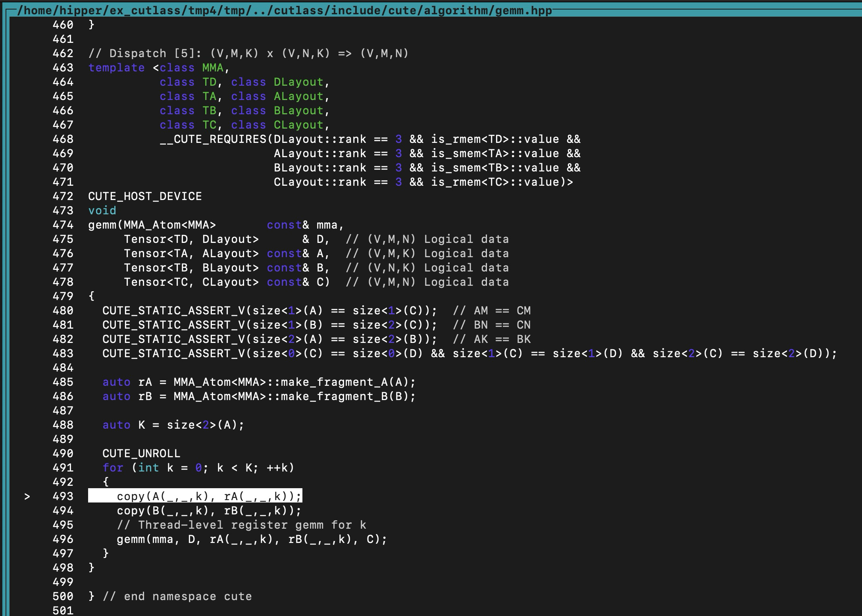Click the void return type on line 473
The height and width of the screenshot is (616, 862).
102,210
